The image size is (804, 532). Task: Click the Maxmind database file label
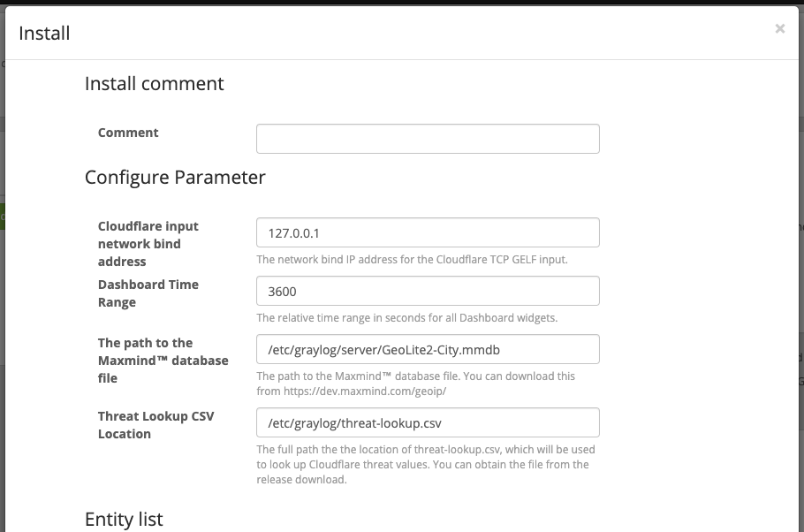(x=163, y=360)
